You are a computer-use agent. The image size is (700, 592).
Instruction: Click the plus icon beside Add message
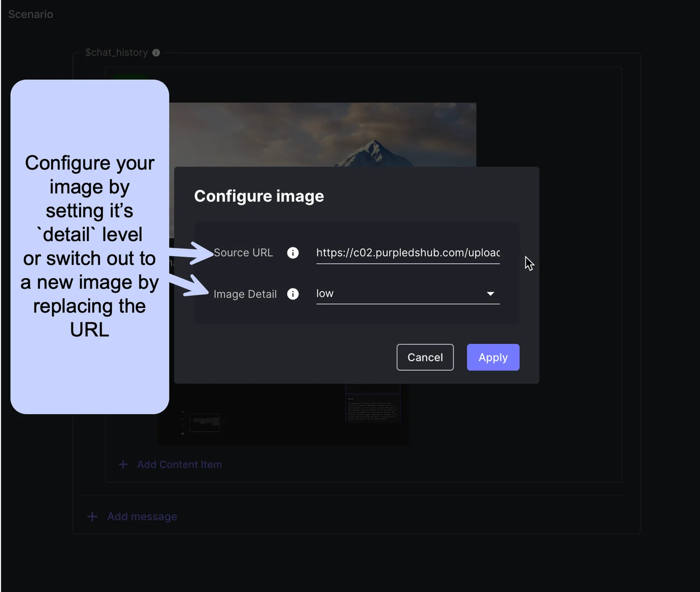[x=92, y=516]
